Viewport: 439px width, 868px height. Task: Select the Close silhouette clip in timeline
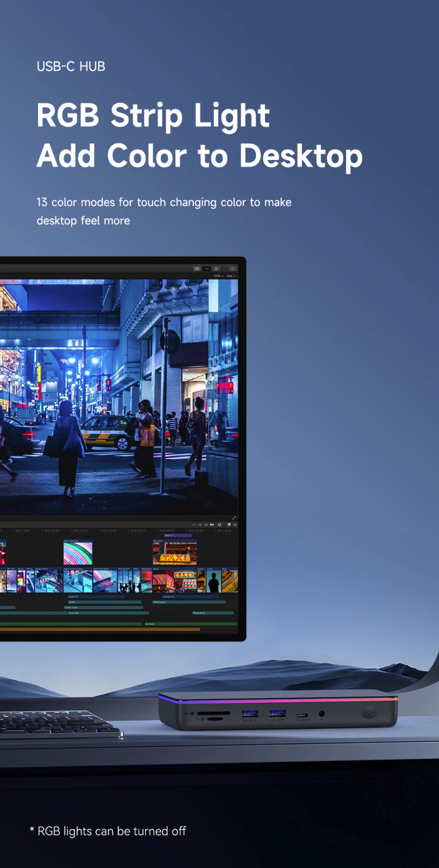click(x=213, y=581)
